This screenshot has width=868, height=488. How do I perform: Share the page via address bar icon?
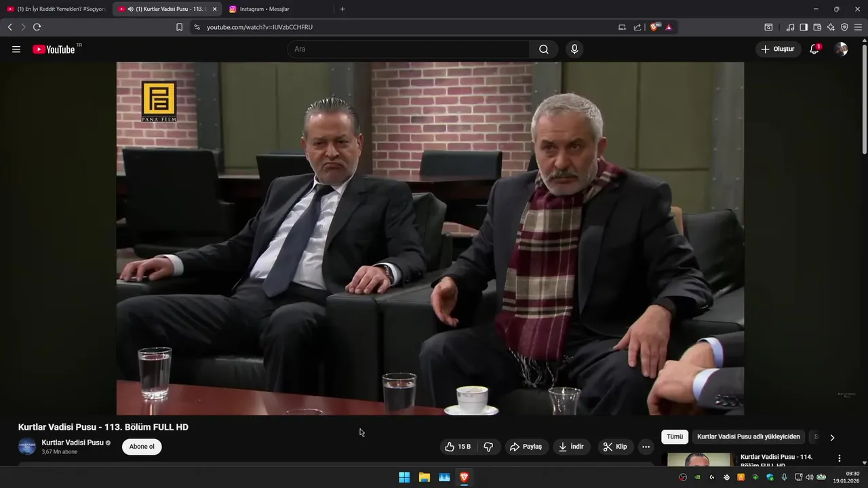(637, 27)
